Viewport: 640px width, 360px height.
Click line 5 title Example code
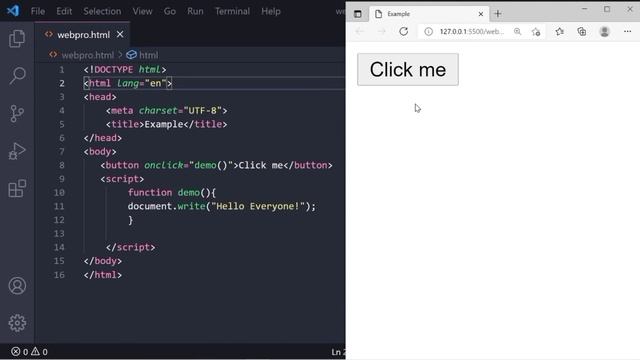coord(166,124)
